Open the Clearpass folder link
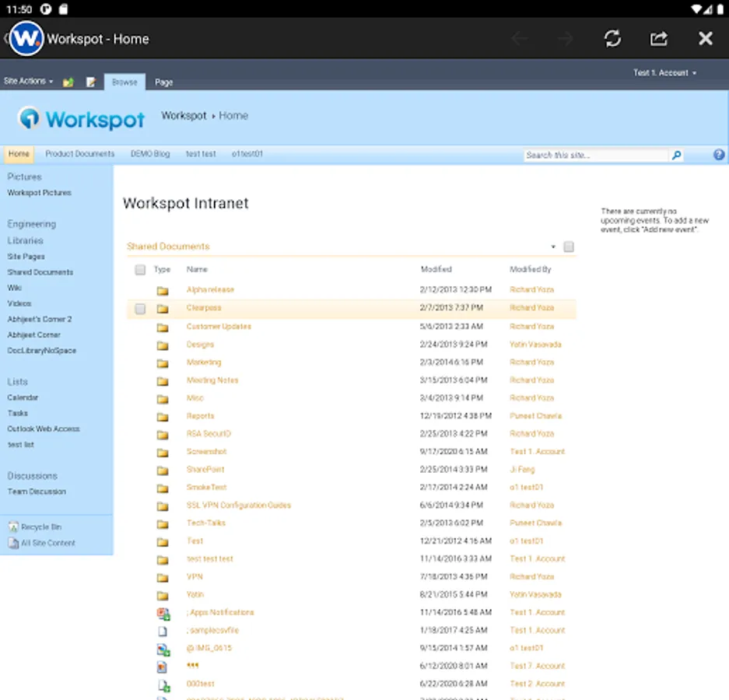Screen dimensions: 729x700 pos(204,308)
